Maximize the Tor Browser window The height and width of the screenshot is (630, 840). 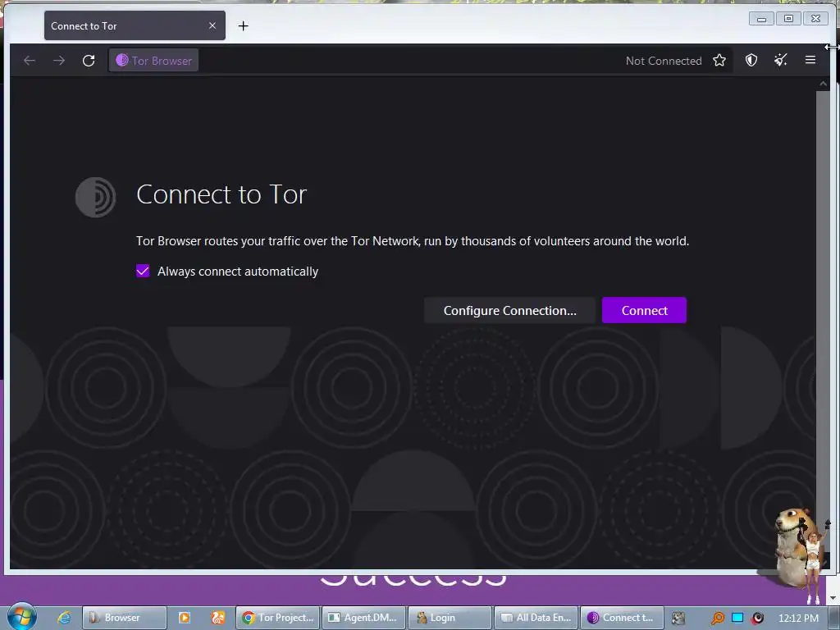(x=788, y=19)
